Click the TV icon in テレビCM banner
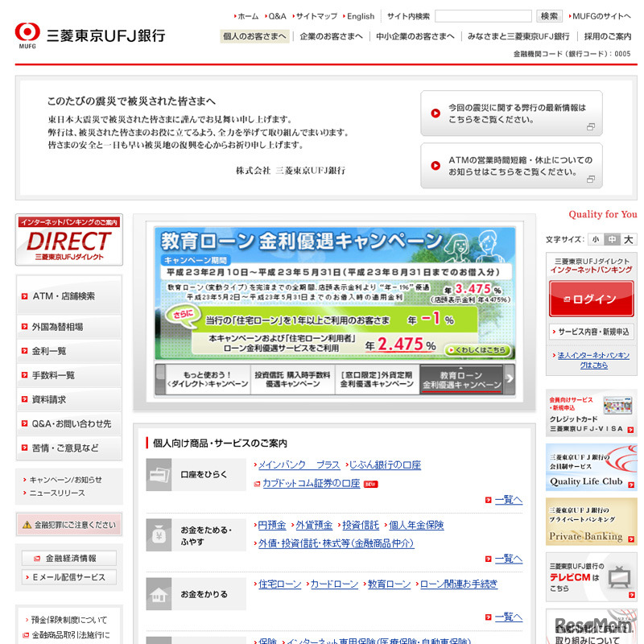Viewport: 644px width, 644px height. (x=619, y=577)
